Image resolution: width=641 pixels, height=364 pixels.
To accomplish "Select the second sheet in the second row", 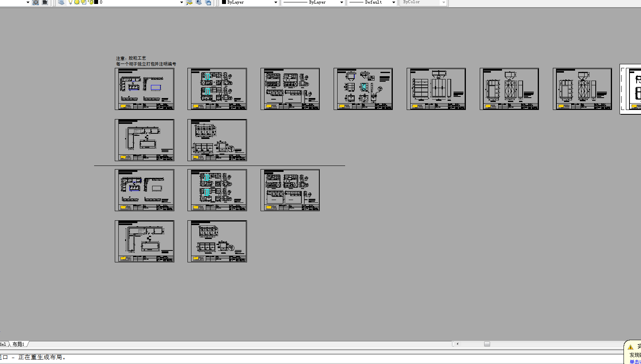I will pyautogui.click(x=217, y=140).
